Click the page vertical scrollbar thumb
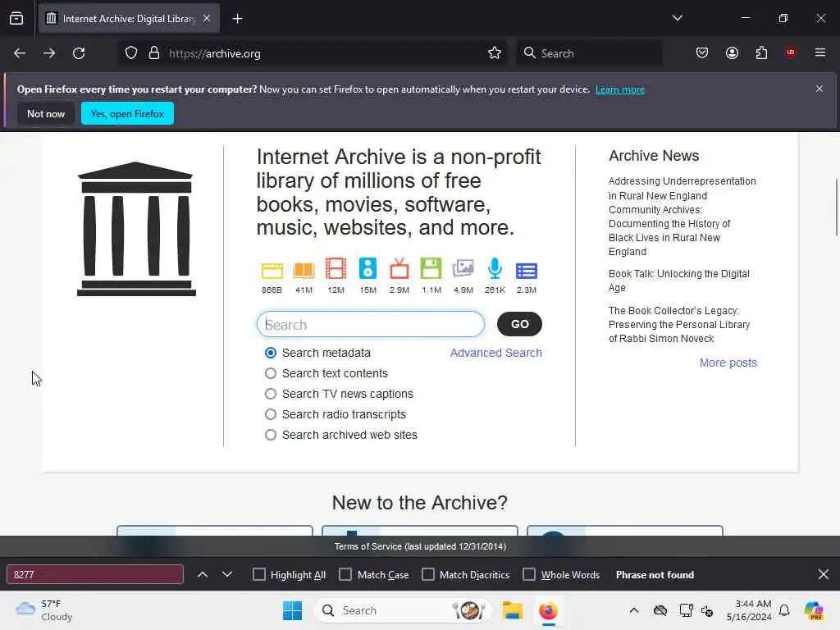Viewport: 840px width, 630px height. (836, 207)
